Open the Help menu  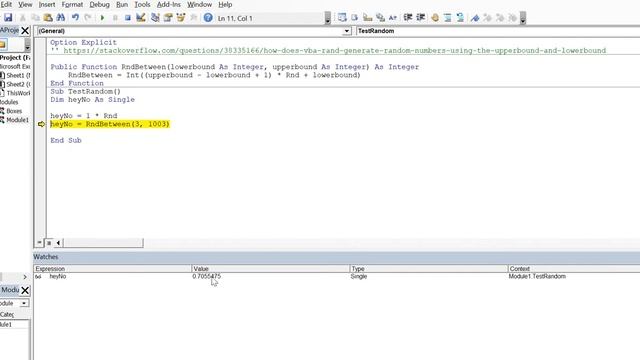(x=225, y=4)
